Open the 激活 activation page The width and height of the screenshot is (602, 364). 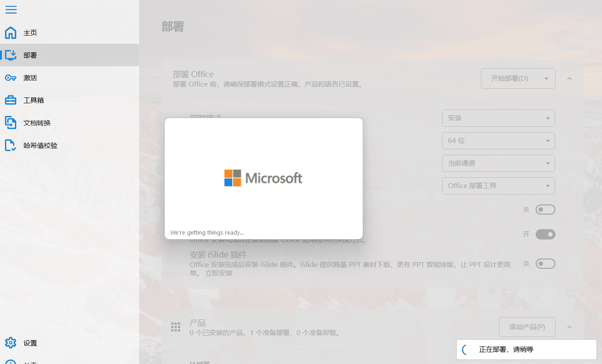pyautogui.click(x=30, y=78)
